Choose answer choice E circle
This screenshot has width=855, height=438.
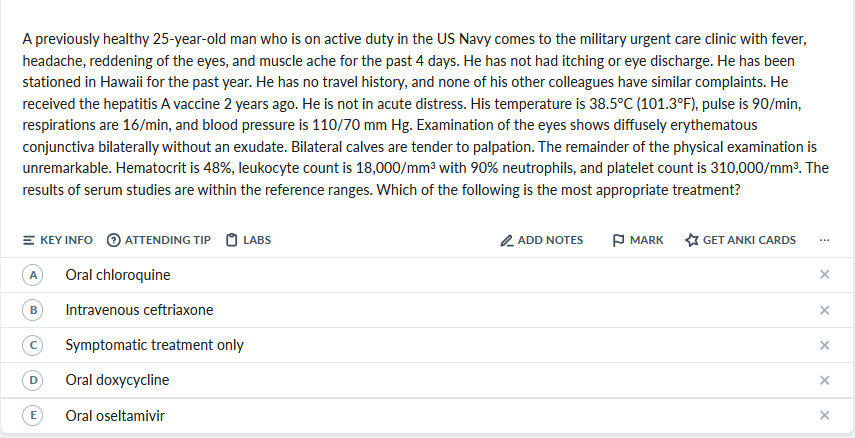click(x=34, y=415)
